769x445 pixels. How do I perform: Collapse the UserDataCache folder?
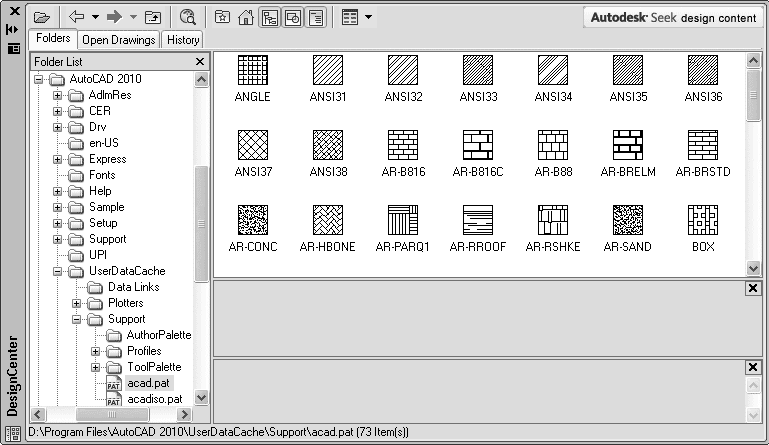(57, 271)
